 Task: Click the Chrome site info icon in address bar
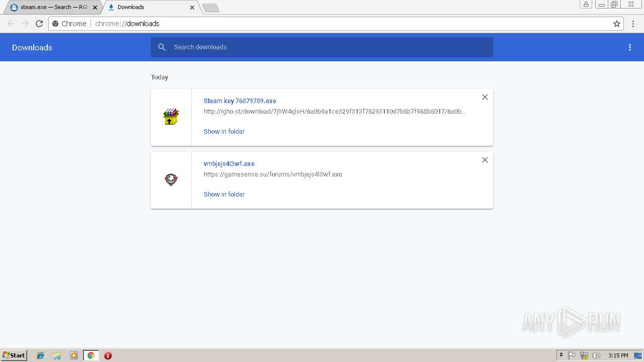point(56,24)
